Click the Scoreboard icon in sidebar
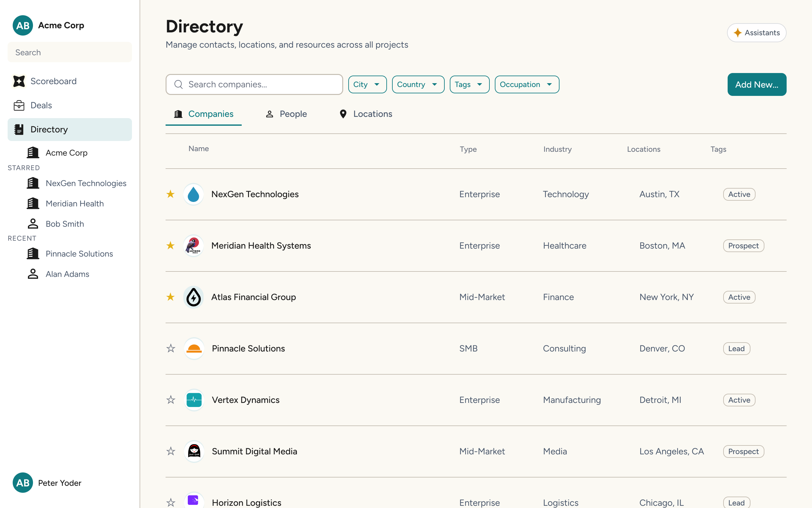The height and width of the screenshot is (508, 812). (19, 81)
